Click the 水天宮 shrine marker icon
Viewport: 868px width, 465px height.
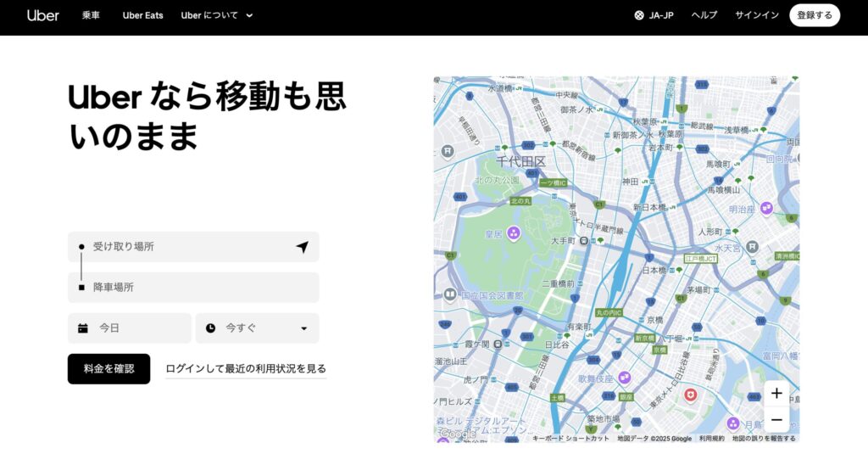tap(752, 247)
